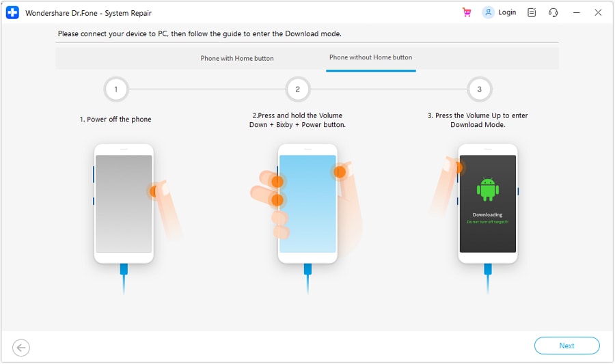
Task: Click the Android robot downloading icon
Action: tap(487, 189)
